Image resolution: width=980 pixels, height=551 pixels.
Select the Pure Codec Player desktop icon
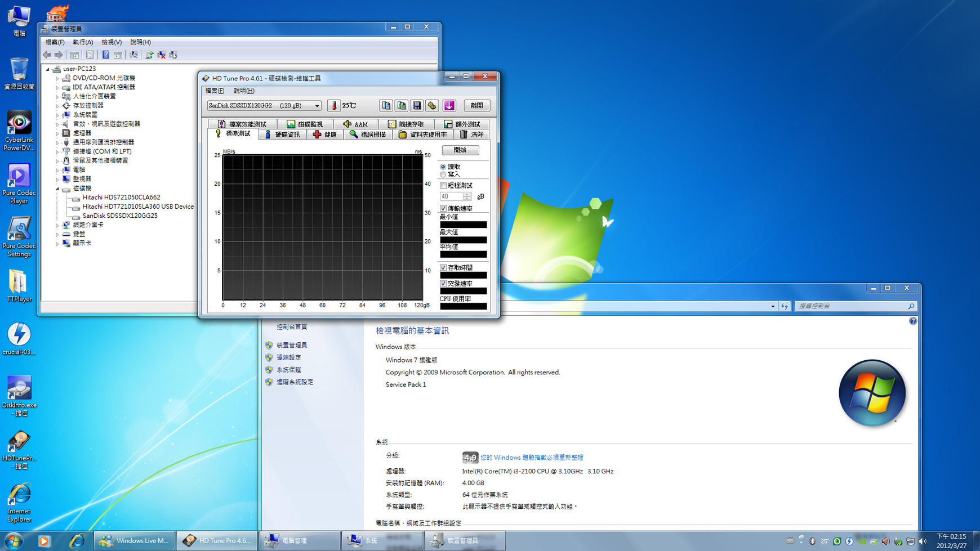pos(19,184)
